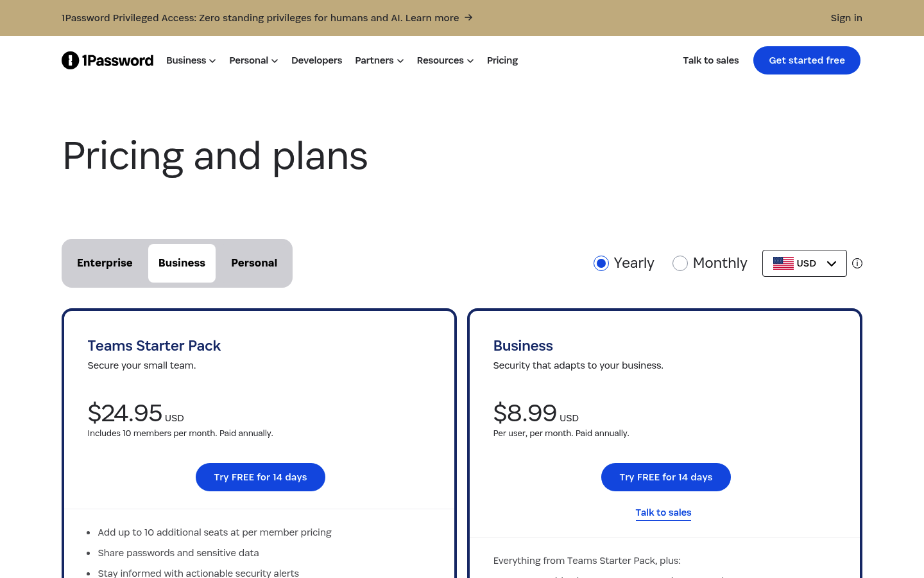Viewport: 924px width, 578px height.
Task: Click the US flag icon
Action: pyautogui.click(x=783, y=263)
